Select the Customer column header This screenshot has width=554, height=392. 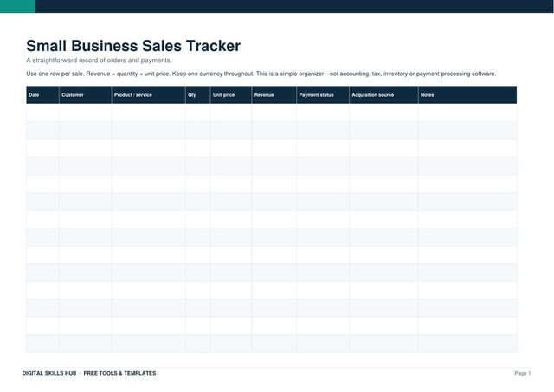coord(85,94)
